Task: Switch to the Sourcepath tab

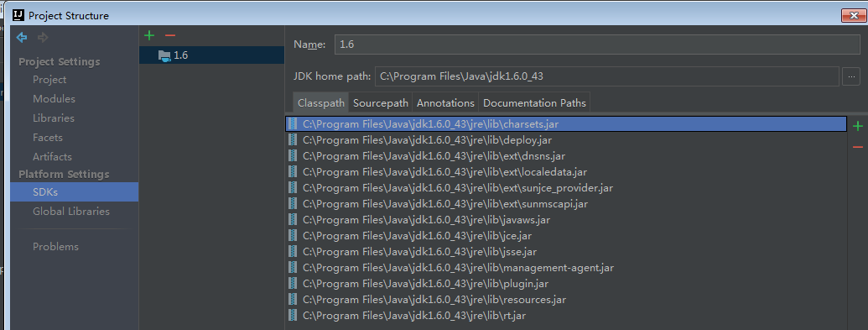Action: [381, 103]
